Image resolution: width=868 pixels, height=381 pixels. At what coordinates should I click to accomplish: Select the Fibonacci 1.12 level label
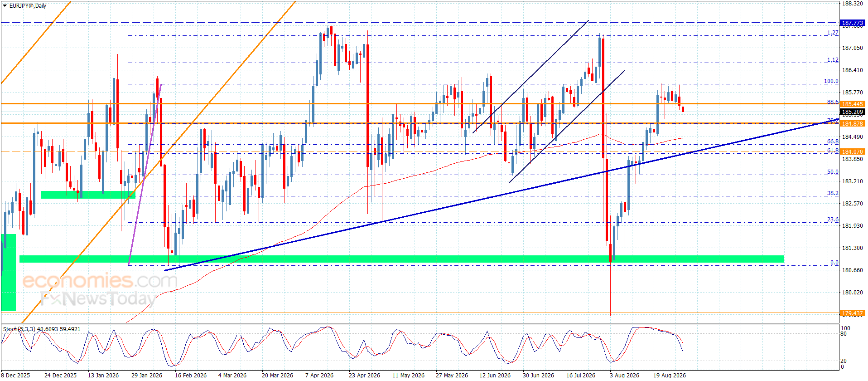[x=833, y=60]
